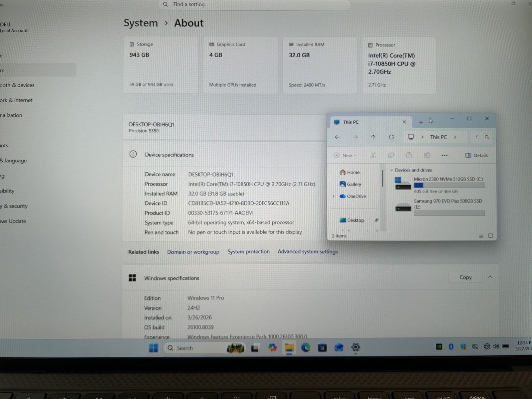Expand chevron before This PC breadcrumb

coord(422,137)
